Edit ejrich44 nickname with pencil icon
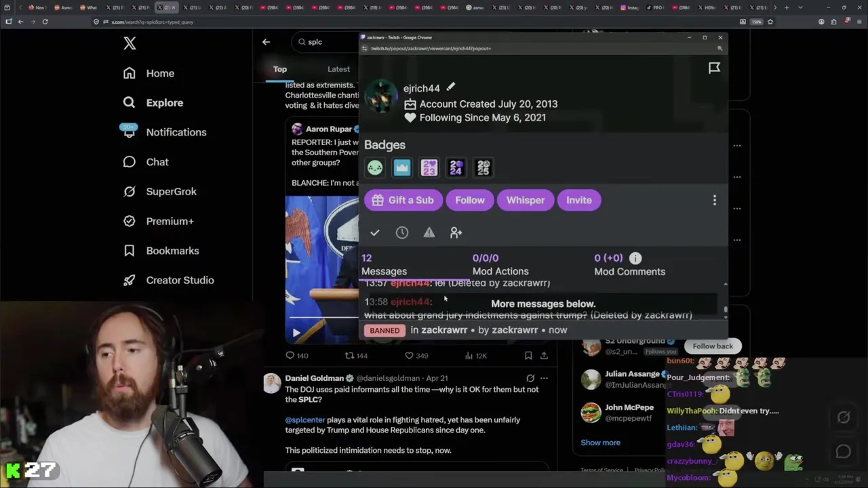The width and height of the screenshot is (868, 488). [x=451, y=87]
